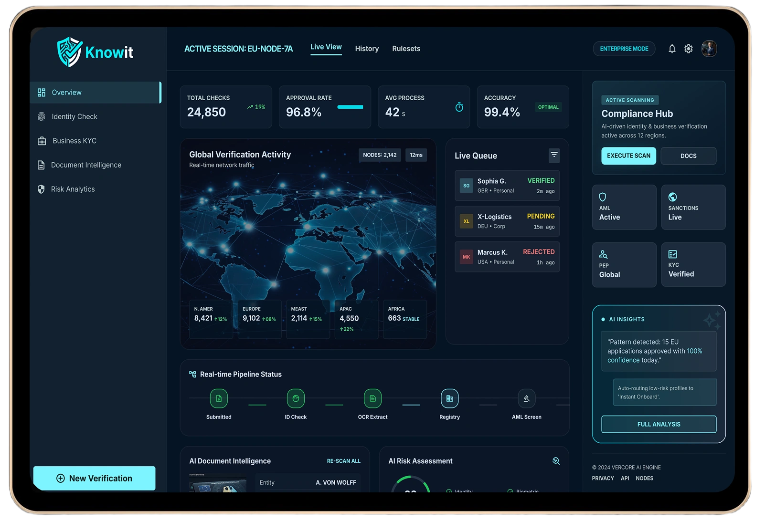Click the REJECTED status for Marcus K.

click(539, 252)
